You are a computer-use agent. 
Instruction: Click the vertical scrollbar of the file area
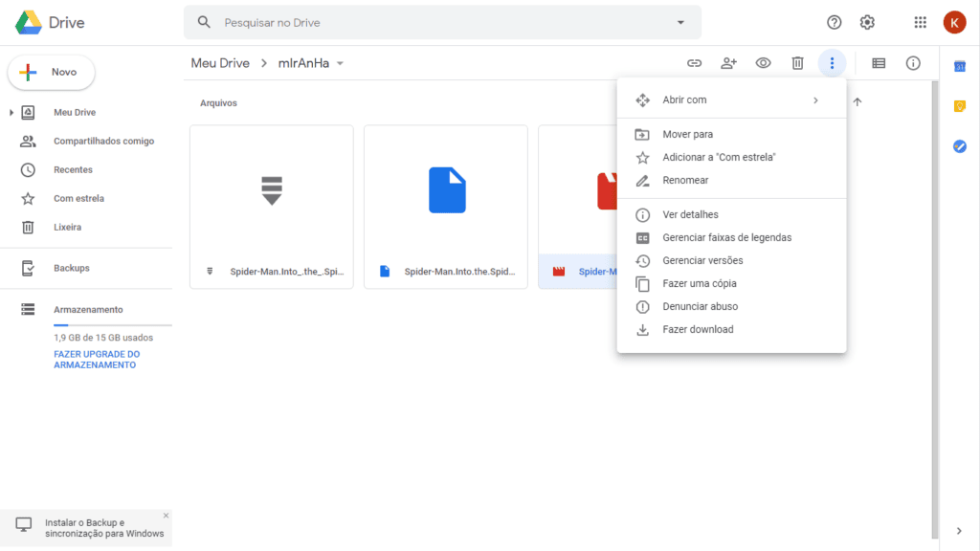click(935, 309)
